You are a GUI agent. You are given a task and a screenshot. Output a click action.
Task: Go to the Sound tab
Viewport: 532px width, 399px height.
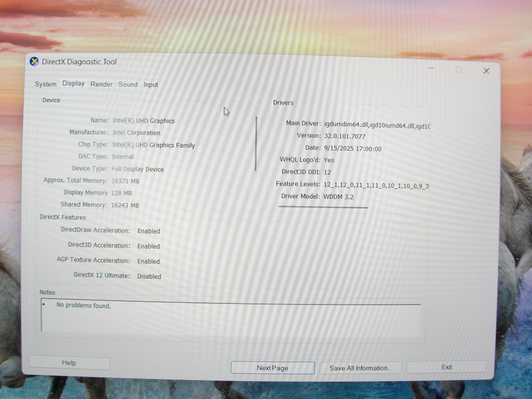pyautogui.click(x=128, y=84)
